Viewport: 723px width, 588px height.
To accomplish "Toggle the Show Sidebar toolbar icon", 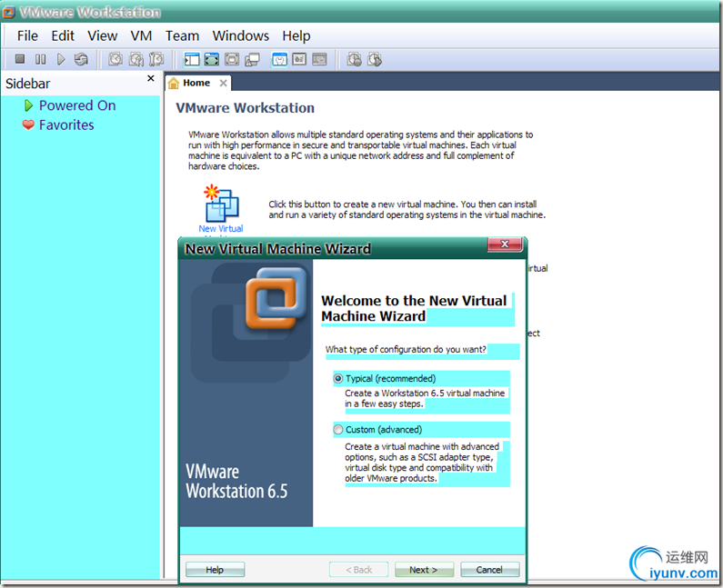I will click(x=192, y=59).
